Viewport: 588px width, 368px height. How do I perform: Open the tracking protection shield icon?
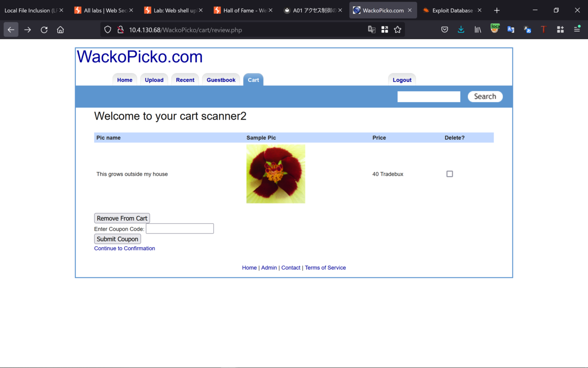(x=108, y=30)
